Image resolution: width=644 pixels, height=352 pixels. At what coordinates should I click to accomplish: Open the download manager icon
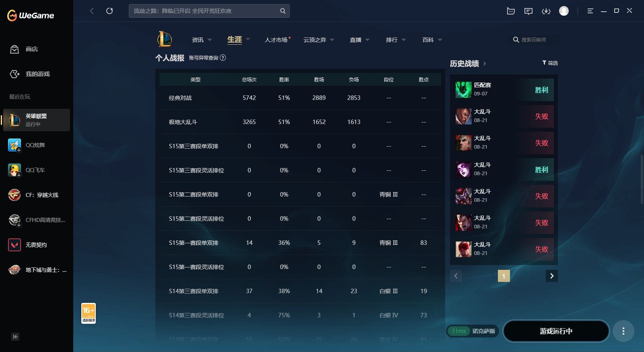pyautogui.click(x=546, y=11)
